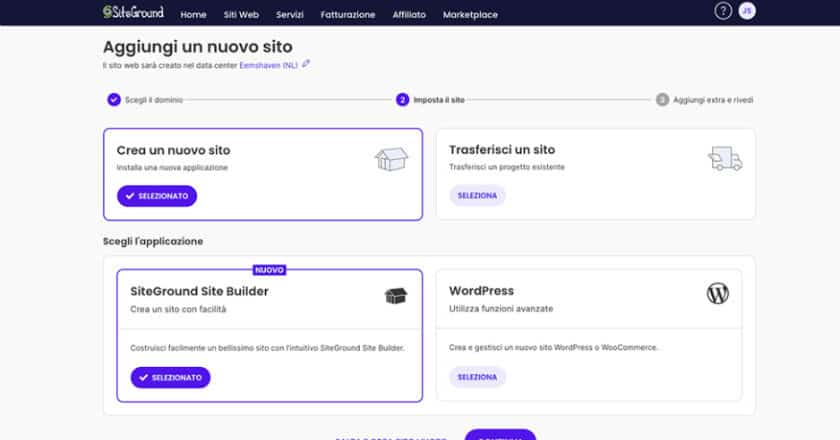
Task: Click the step 3 circle for Aggiungi extra
Action: pos(662,100)
